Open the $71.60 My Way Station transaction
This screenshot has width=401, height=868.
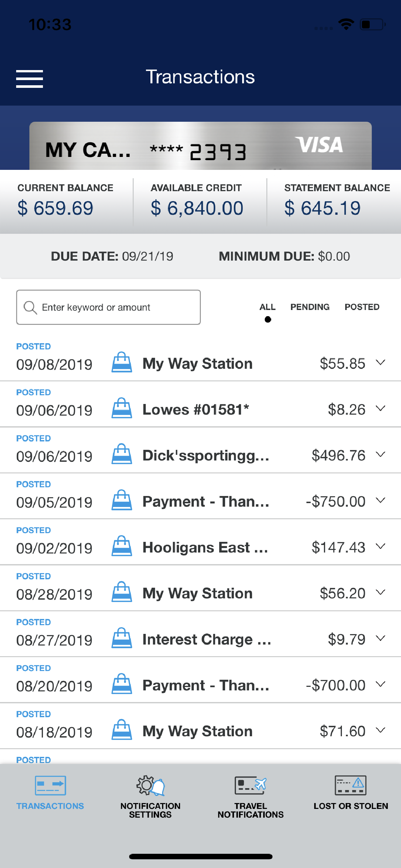200,726
